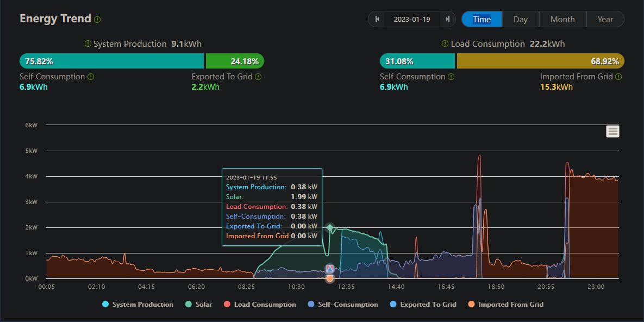Click info icon by left Self-Consumption label
This screenshot has height=322, width=644.
[x=91, y=77]
